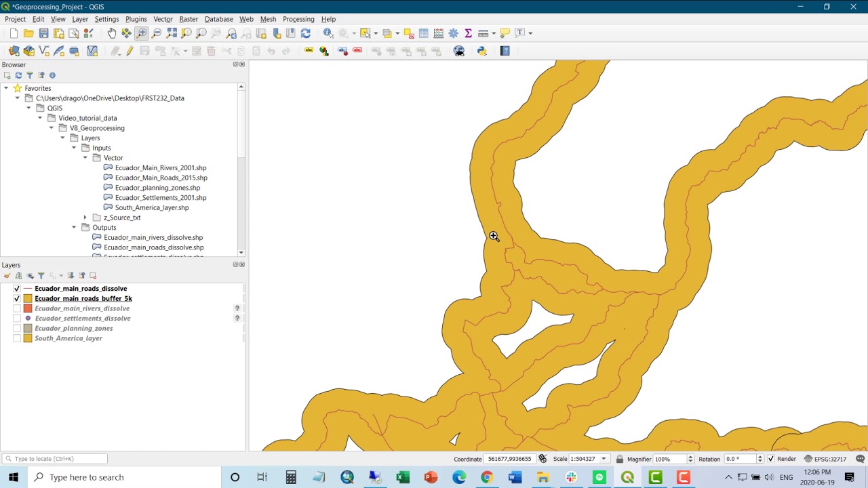868x488 pixels.
Task: Click the Refresh map icon
Action: pyautogui.click(x=305, y=33)
